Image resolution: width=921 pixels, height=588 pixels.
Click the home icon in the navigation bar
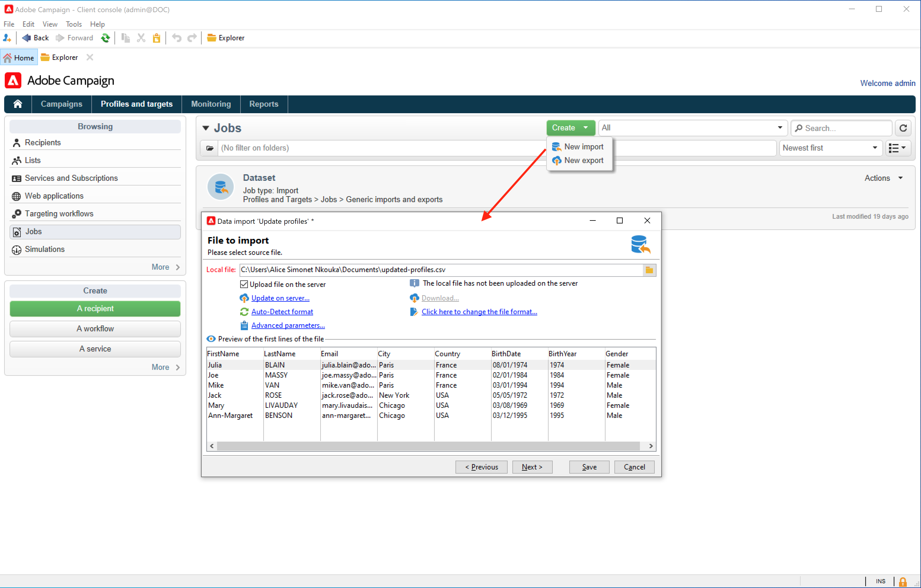pos(17,104)
